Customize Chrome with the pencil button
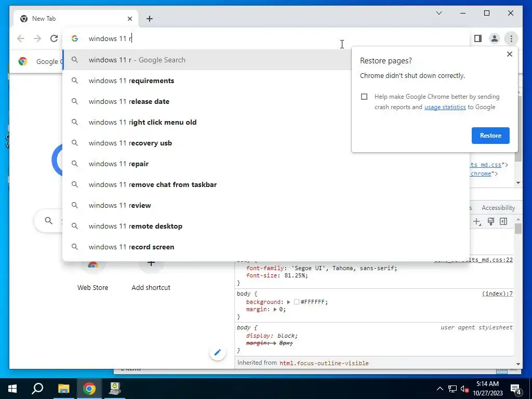The image size is (532, 399). click(218, 352)
